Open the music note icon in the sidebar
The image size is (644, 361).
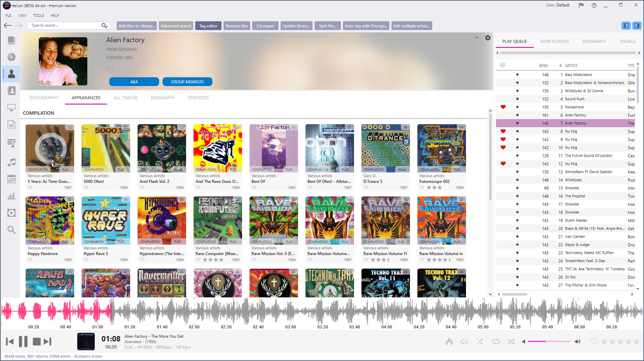click(x=11, y=162)
